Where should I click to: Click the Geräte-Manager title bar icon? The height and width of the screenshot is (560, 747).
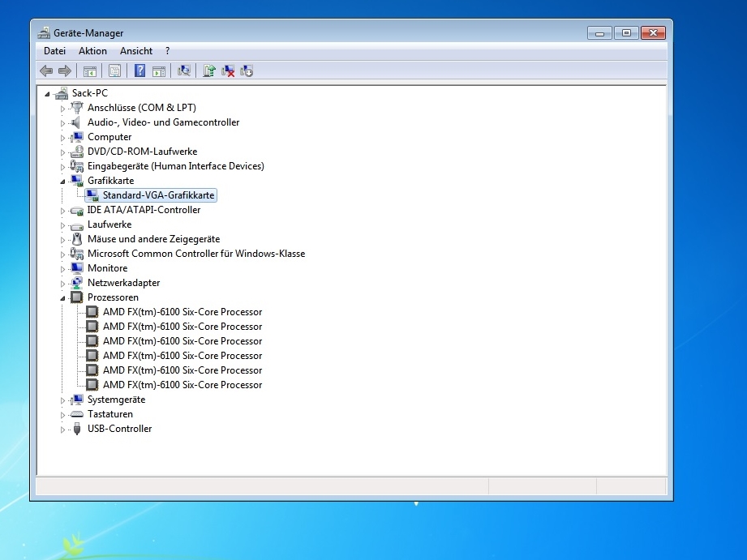[x=44, y=33]
